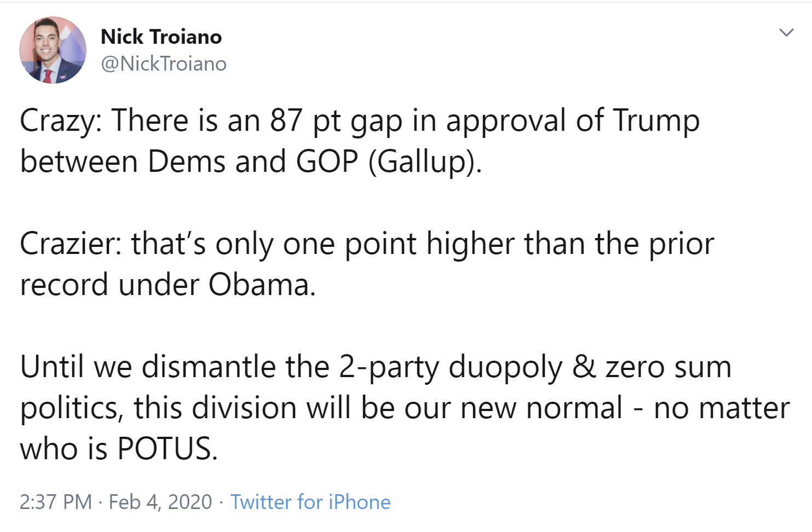The width and height of the screenshot is (812, 532).
Task: Click the word "duopoly" in the tweet
Action: coord(505,367)
